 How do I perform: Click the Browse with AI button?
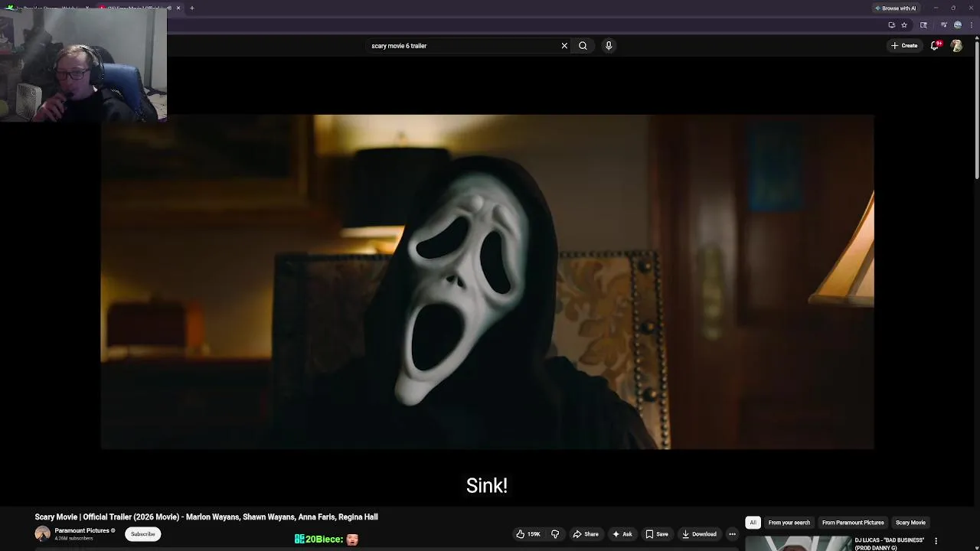point(895,8)
